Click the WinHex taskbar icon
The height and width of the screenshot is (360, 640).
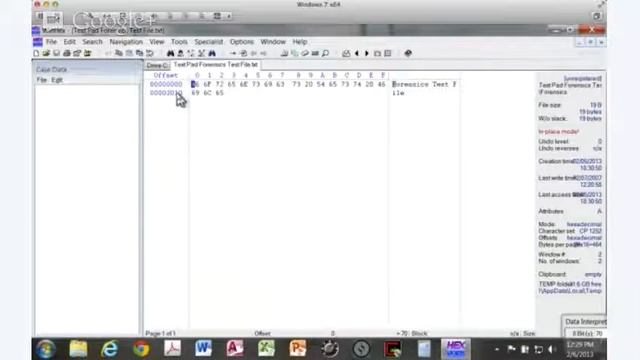point(456,349)
